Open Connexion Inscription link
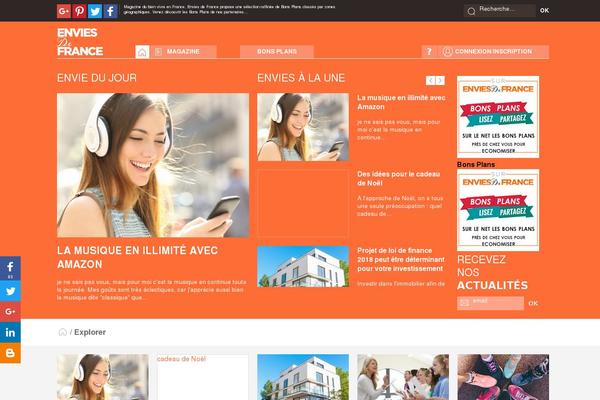Image resolution: width=600 pixels, height=400 pixels. [x=493, y=52]
